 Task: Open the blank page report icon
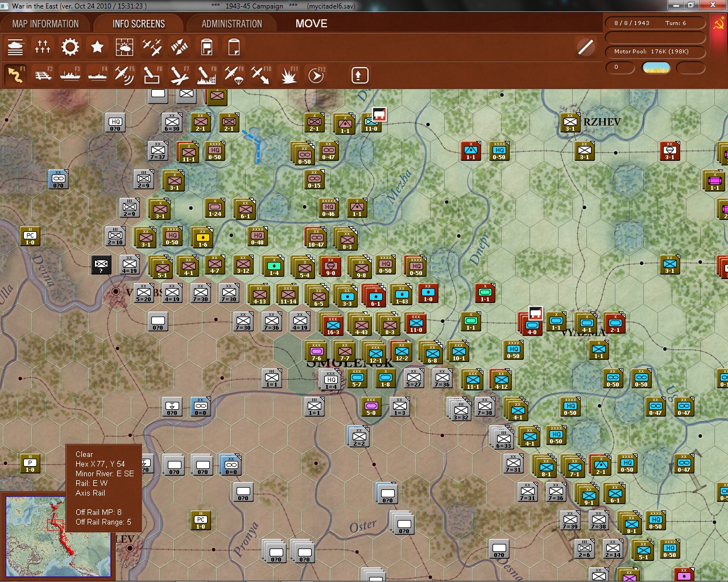[x=234, y=47]
